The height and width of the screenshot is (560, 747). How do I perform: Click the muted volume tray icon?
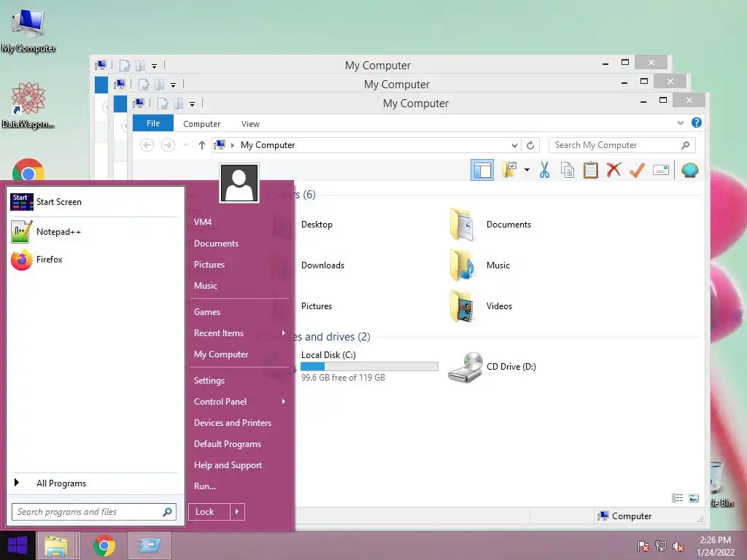[x=678, y=546]
